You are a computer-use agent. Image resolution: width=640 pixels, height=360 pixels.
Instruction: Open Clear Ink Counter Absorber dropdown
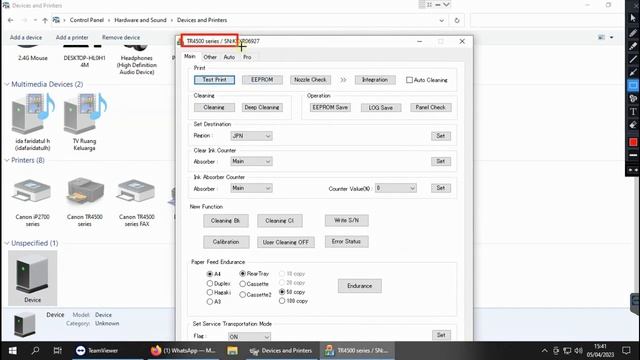(251, 162)
